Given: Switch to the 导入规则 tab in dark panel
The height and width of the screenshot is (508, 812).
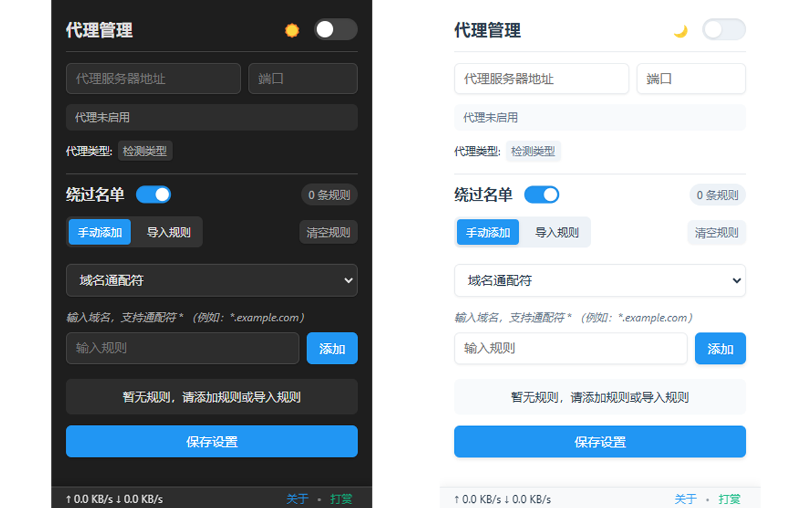Looking at the screenshot, I should point(168,232).
